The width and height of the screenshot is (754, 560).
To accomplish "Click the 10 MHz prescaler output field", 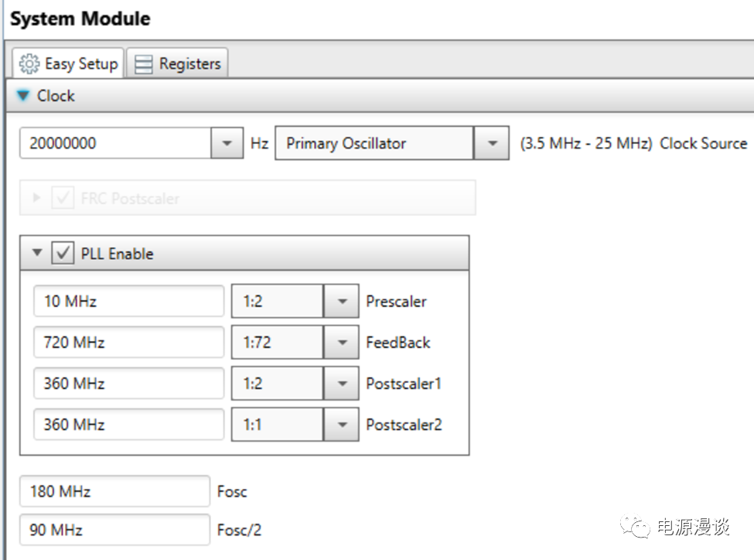I will 128,302.
